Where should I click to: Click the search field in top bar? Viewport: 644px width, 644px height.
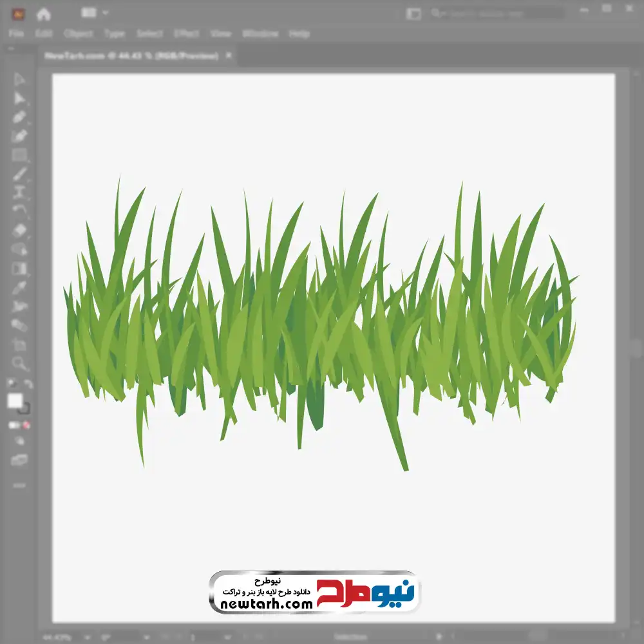click(497, 14)
